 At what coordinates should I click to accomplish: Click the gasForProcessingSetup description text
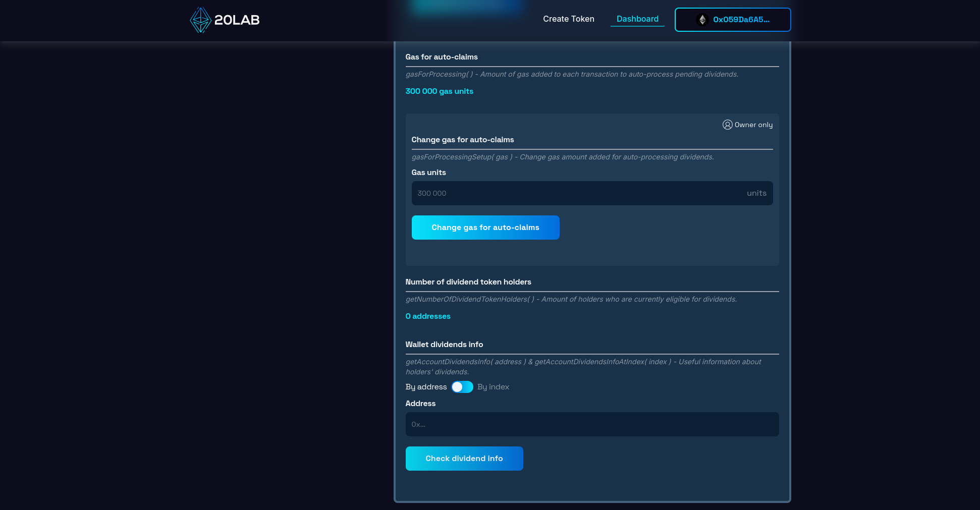563,157
